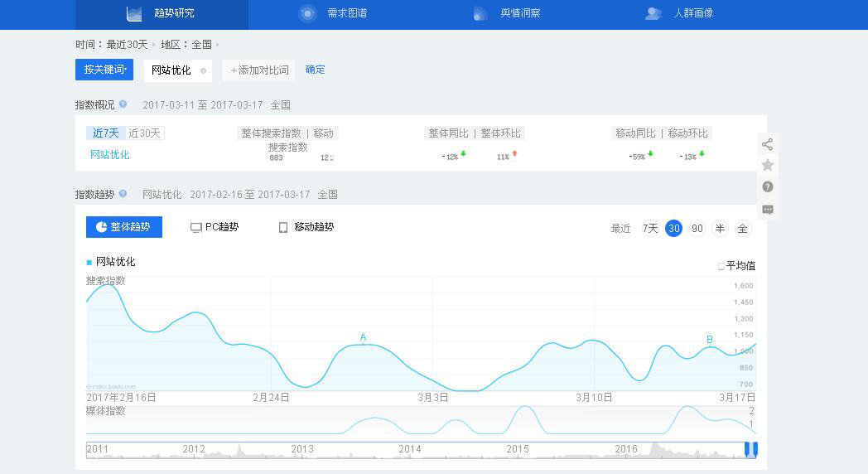Select the PC趋势 monitor icon tab
This screenshot has height=474, width=868.
click(x=196, y=227)
